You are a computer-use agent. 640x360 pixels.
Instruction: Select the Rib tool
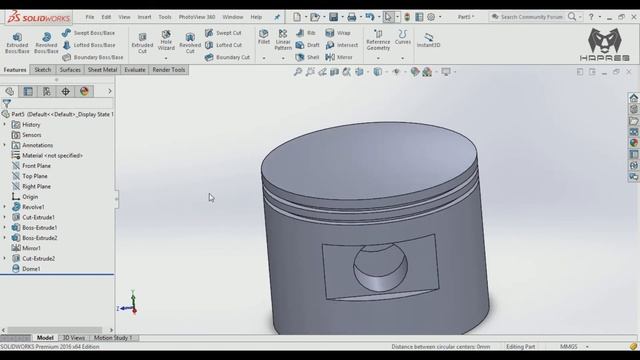coord(306,33)
